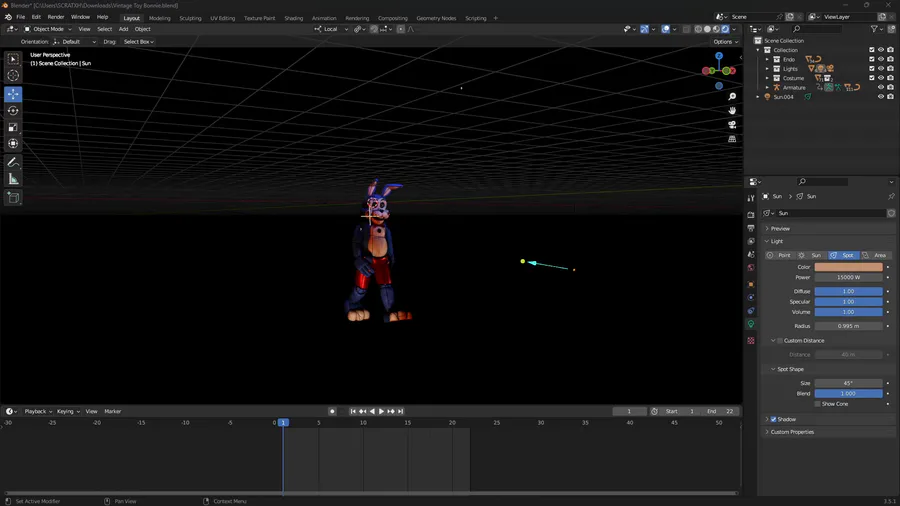The height and width of the screenshot is (506, 900).
Task: Hide Sun.004 in viewport
Action: 880,97
